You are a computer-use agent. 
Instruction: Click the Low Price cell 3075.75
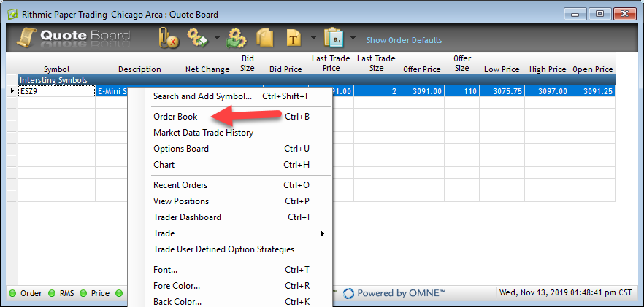click(x=502, y=91)
